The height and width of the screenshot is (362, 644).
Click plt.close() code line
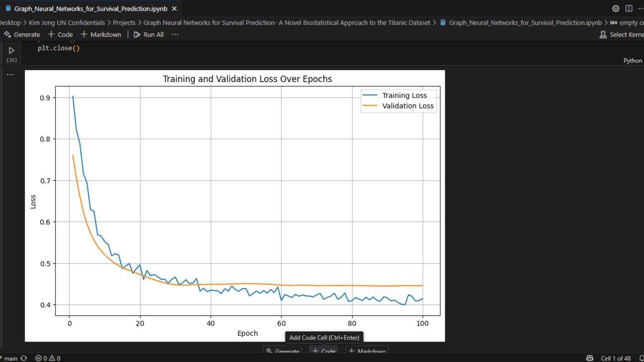tap(59, 48)
